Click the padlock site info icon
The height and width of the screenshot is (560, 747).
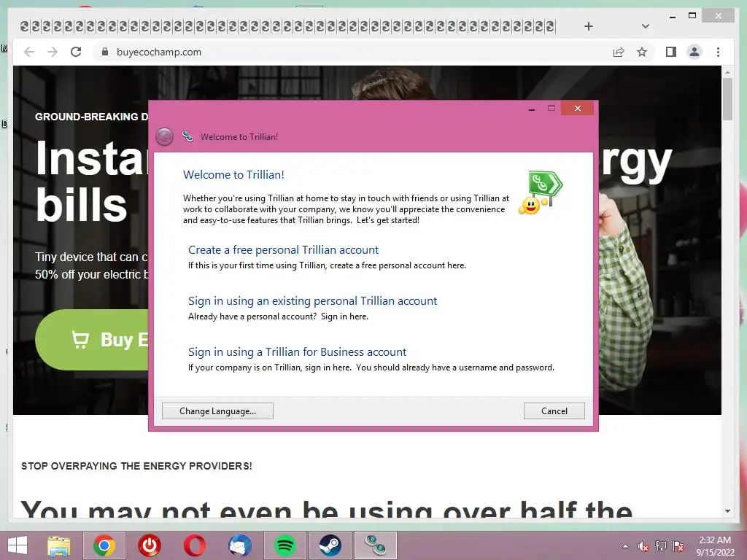[105, 52]
